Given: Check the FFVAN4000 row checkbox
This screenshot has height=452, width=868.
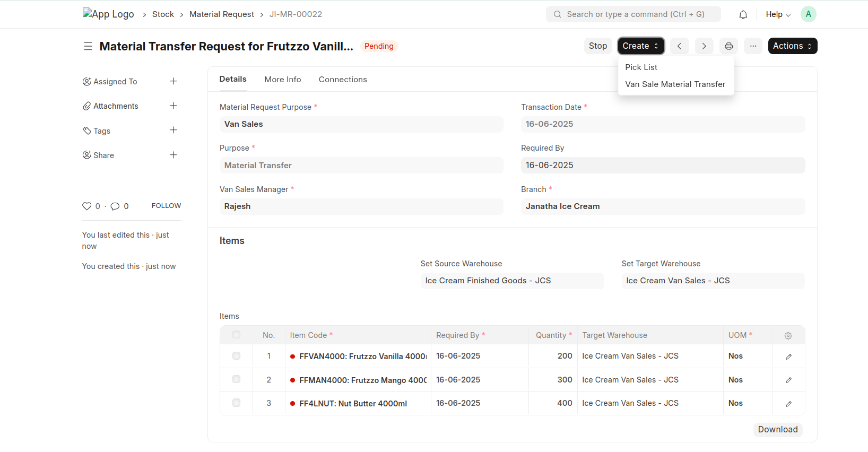Looking at the screenshot, I should [236, 356].
